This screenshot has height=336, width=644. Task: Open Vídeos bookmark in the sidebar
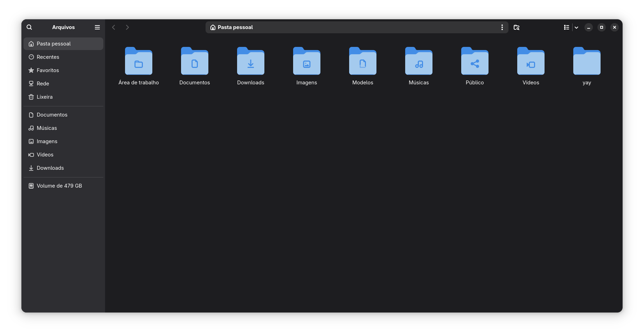[63, 155]
